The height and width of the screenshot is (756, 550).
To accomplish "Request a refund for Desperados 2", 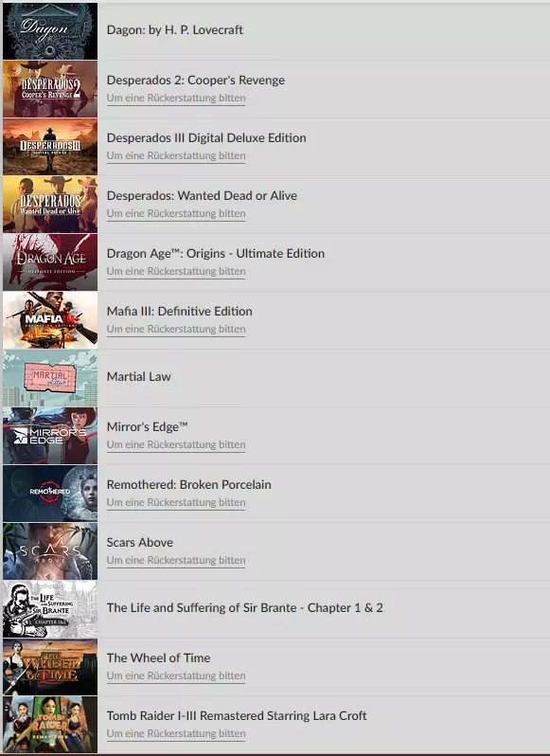I will [176, 98].
